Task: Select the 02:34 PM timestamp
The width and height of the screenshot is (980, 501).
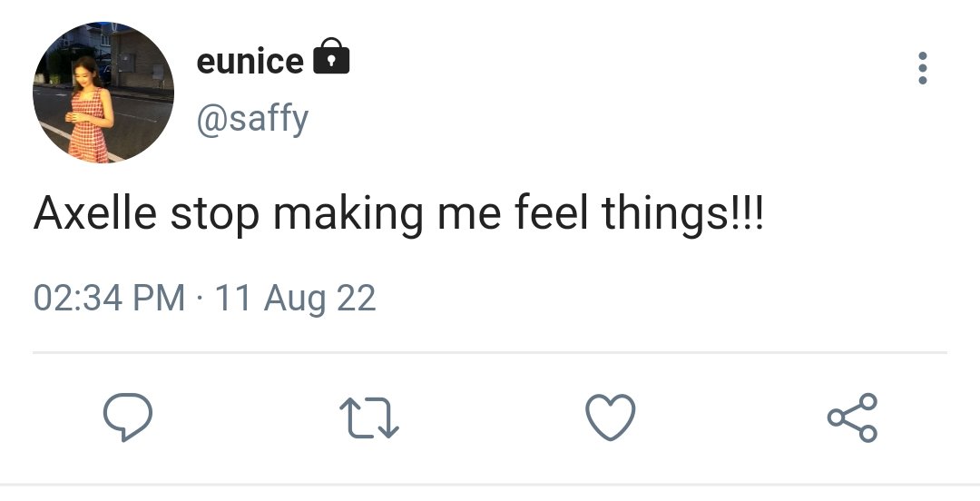Action: (110, 298)
